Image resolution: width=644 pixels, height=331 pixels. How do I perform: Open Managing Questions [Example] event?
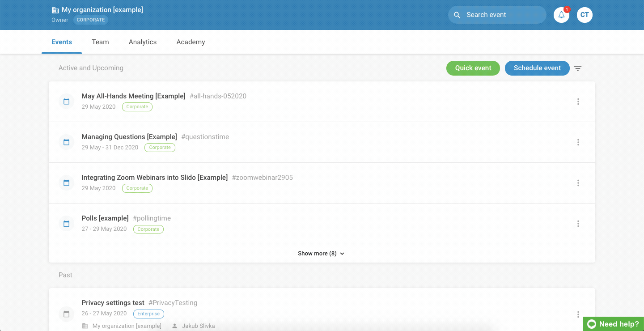[129, 137]
